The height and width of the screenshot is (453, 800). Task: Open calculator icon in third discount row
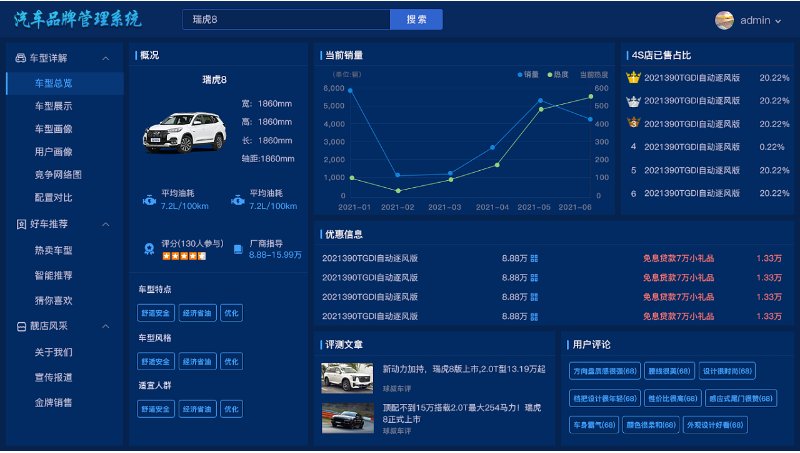pyautogui.click(x=534, y=297)
